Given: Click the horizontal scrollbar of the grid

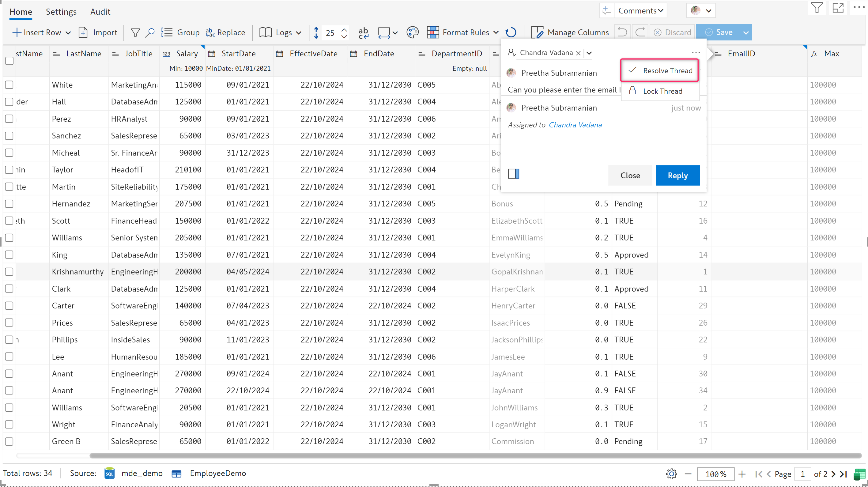Looking at the screenshot, I should 472,456.
